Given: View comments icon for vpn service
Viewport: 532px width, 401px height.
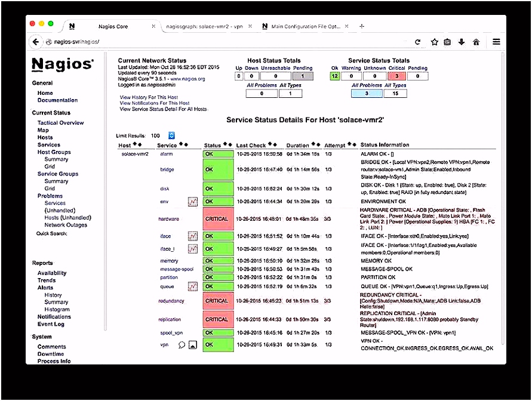Looking at the screenshot, I should [182, 345].
